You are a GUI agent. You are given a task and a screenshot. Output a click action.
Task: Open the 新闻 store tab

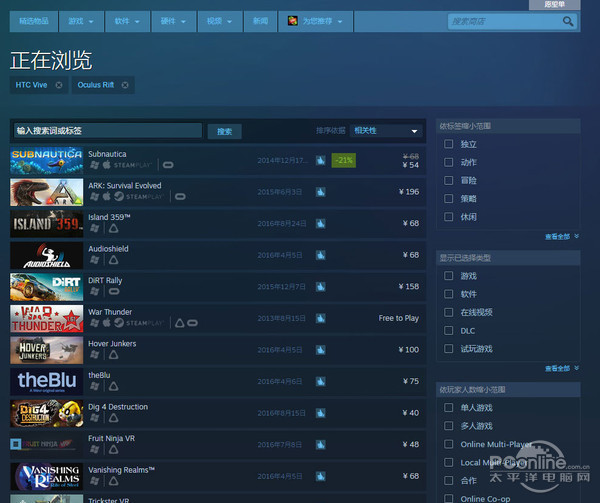(260, 21)
